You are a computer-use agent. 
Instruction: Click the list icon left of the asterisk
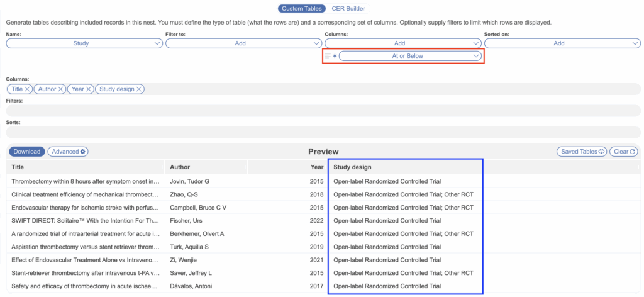tap(328, 56)
